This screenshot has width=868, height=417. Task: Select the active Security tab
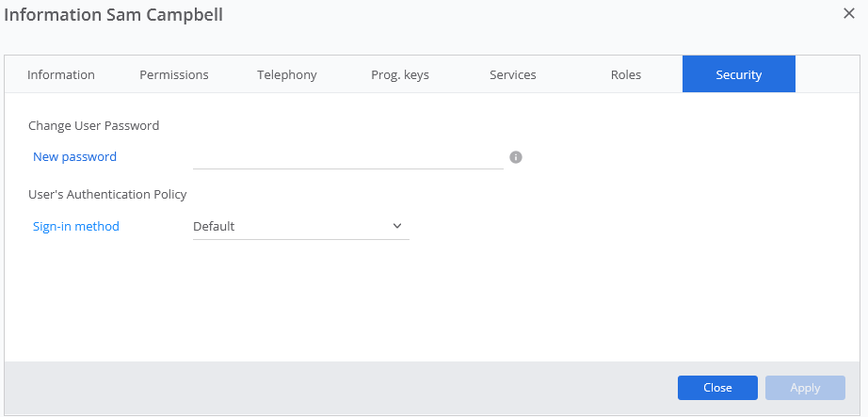739,74
